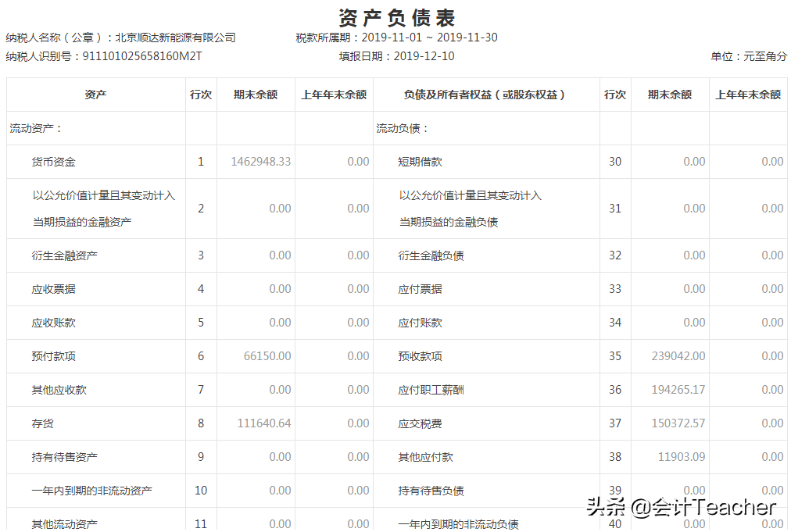Click the 预付款项 row label
The image size is (791, 532).
53,356
